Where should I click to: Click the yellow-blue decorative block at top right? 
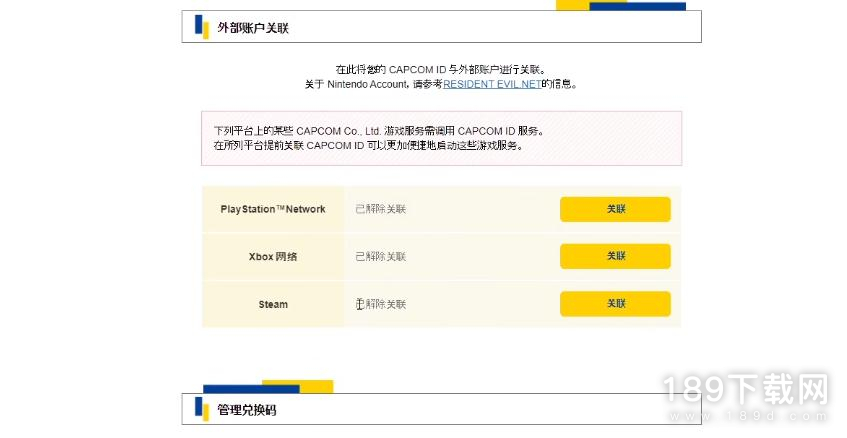tap(620, 5)
